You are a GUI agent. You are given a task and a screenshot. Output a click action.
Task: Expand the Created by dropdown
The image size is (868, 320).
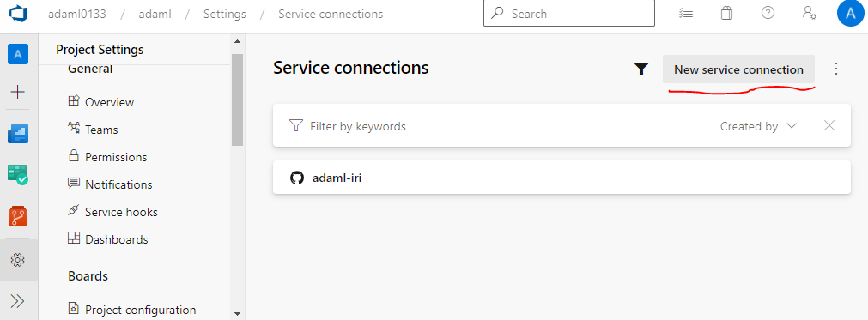click(758, 126)
